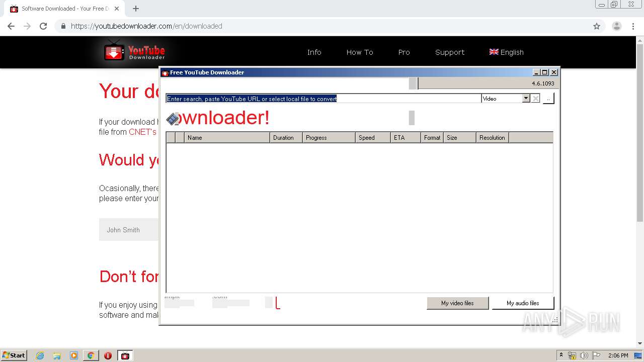Follow the CNET's link on the page
Image resolution: width=644 pixels, height=362 pixels.
pyautogui.click(x=143, y=132)
